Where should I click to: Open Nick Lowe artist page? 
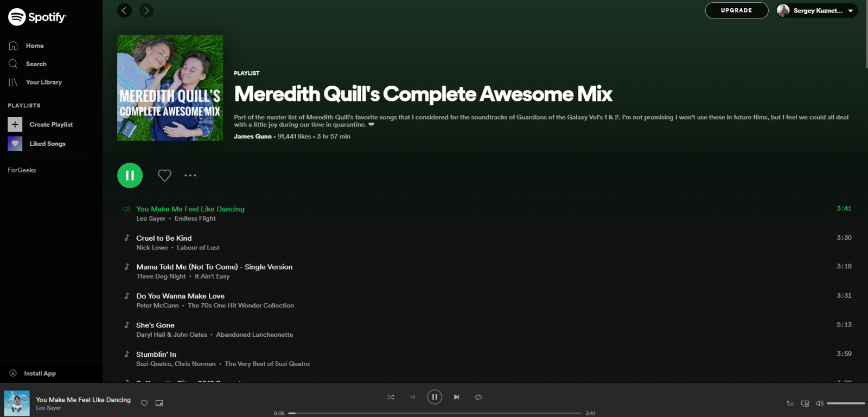tap(152, 248)
